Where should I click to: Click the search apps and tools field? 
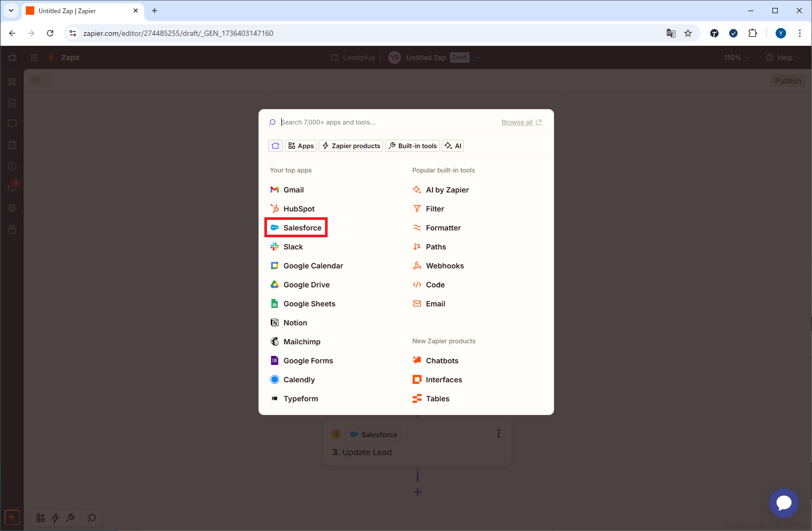(369, 122)
